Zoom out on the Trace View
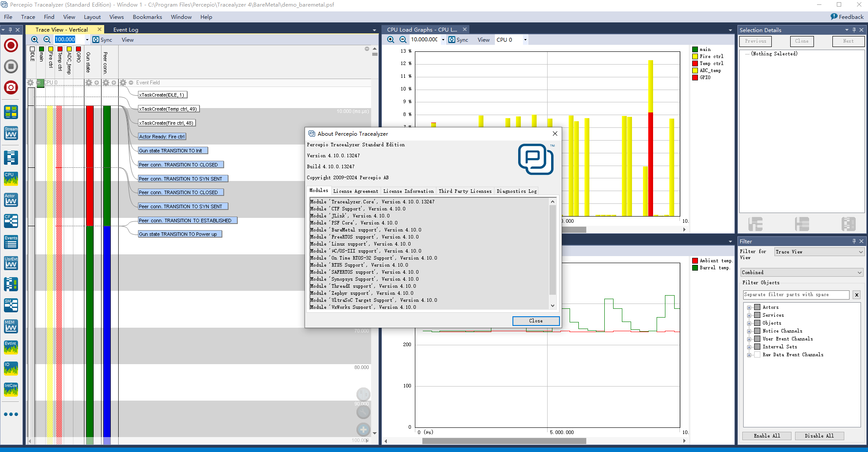Image resolution: width=868 pixels, height=452 pixels. (47, 40)
